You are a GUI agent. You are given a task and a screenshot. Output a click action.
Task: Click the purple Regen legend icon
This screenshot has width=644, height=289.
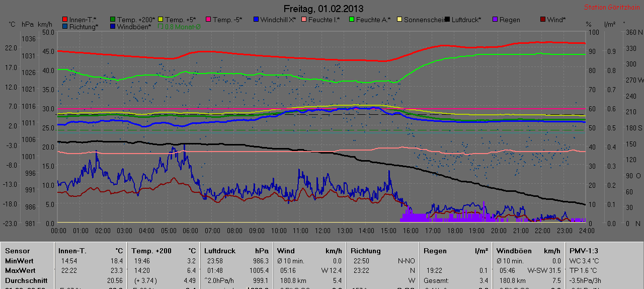click(495, 20)
